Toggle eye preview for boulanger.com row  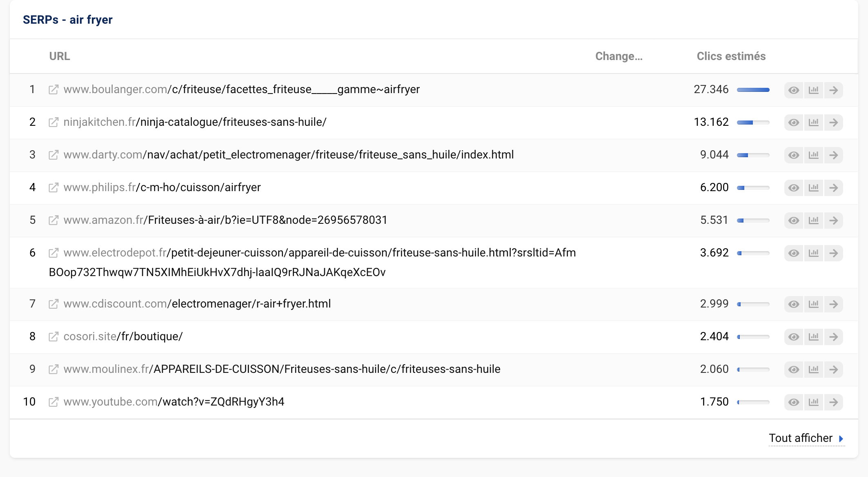pyautogui.click(x=794, y=90)
